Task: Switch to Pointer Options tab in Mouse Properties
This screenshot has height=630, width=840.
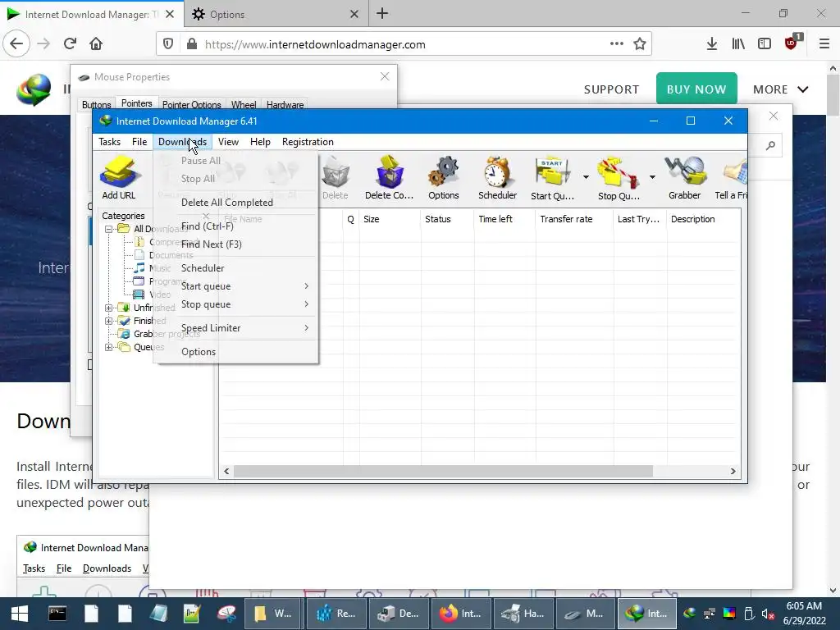Action: click(191, 104)
